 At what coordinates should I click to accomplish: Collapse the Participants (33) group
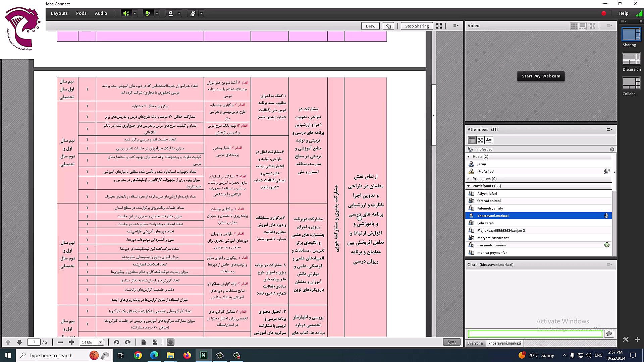[x=469, y=186]
